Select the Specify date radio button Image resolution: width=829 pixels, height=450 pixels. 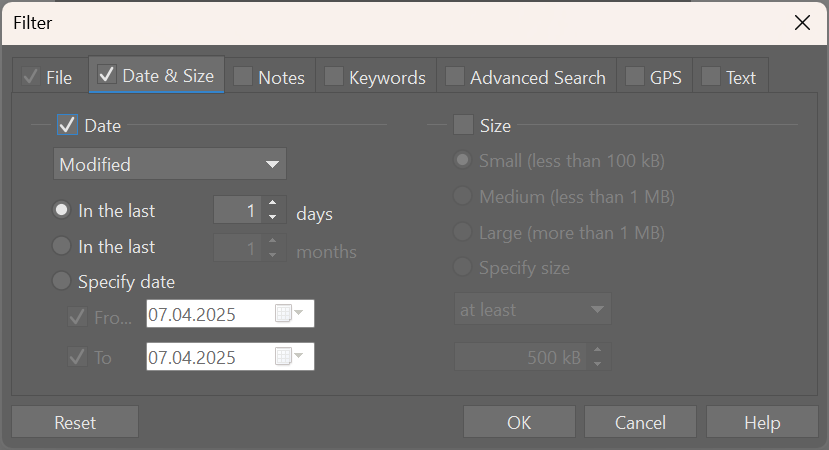coord(61,281)
